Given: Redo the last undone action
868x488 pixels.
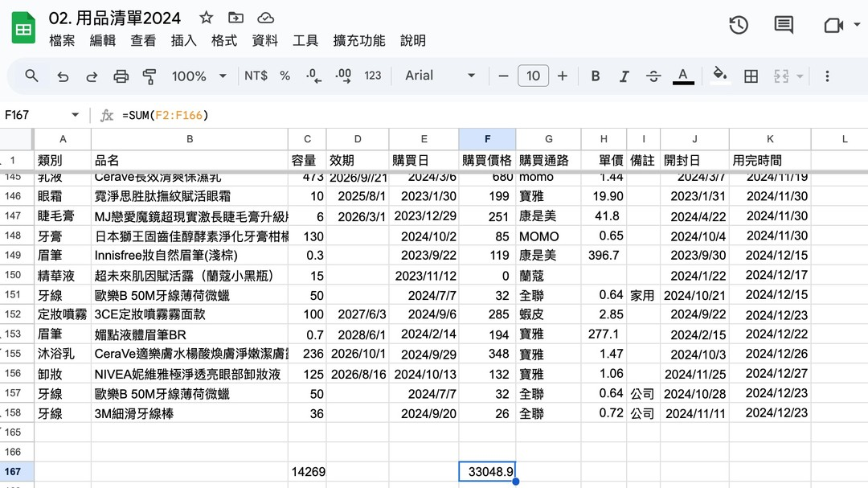Looking at the screenshot, I should (92, 76).
